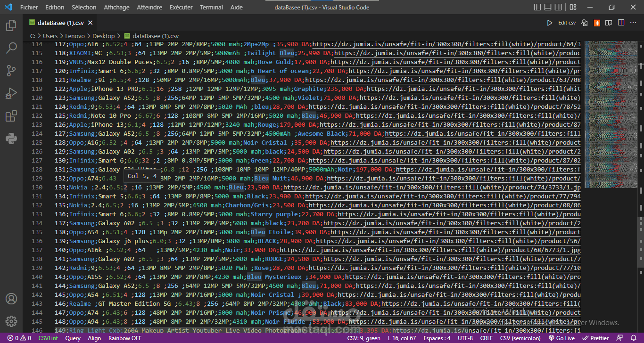Viewport: 644px width, 343px height.
Task: Select the dataBasee (1).csv editor tab
Action: [61, 23]
